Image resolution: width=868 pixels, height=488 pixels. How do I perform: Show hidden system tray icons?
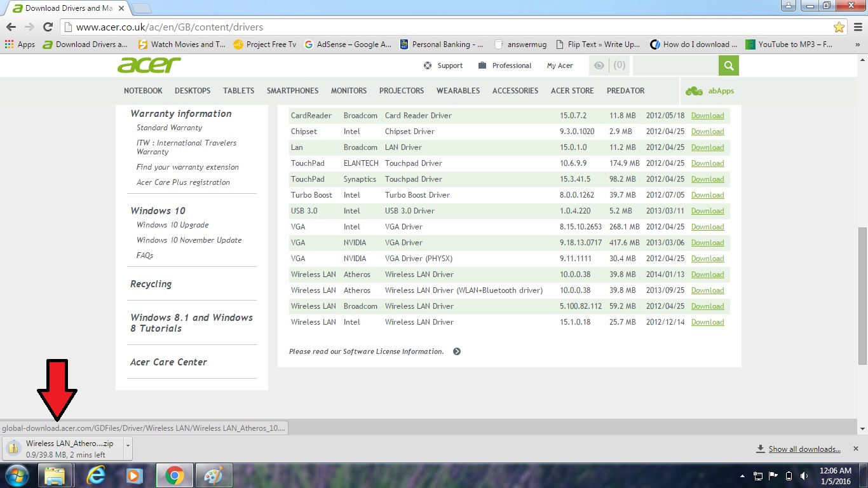[742, 476]
